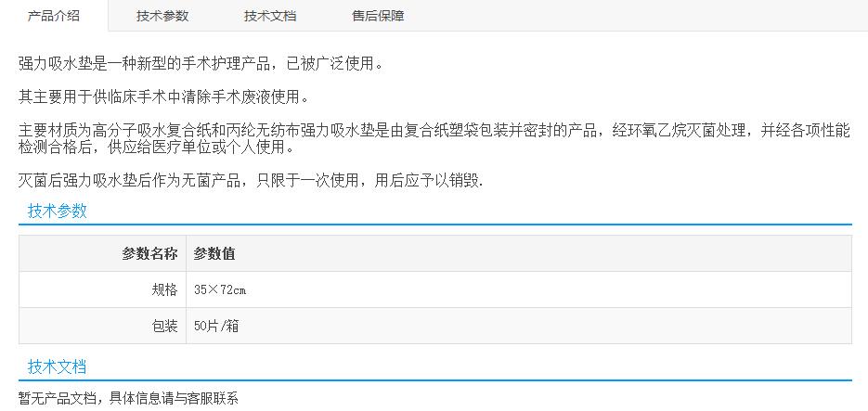Click the blue 技术参数 section heading
This screenshot has height=411, width=868.
pyautogui.click(x=58, y=211)
